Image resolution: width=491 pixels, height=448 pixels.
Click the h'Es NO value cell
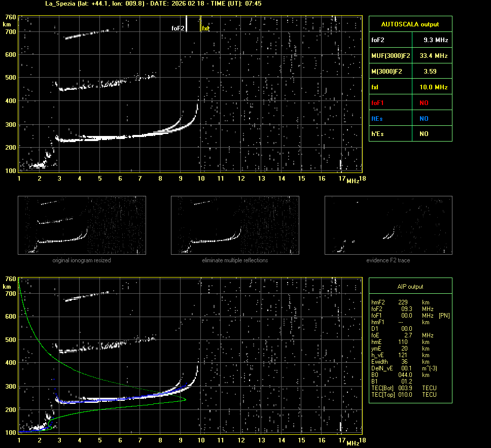pos(424,134)
